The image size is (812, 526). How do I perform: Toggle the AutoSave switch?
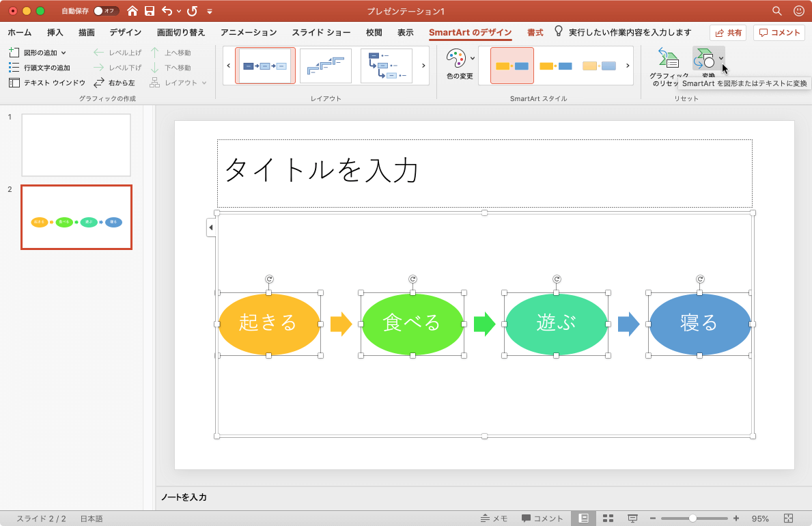[106, 11]
